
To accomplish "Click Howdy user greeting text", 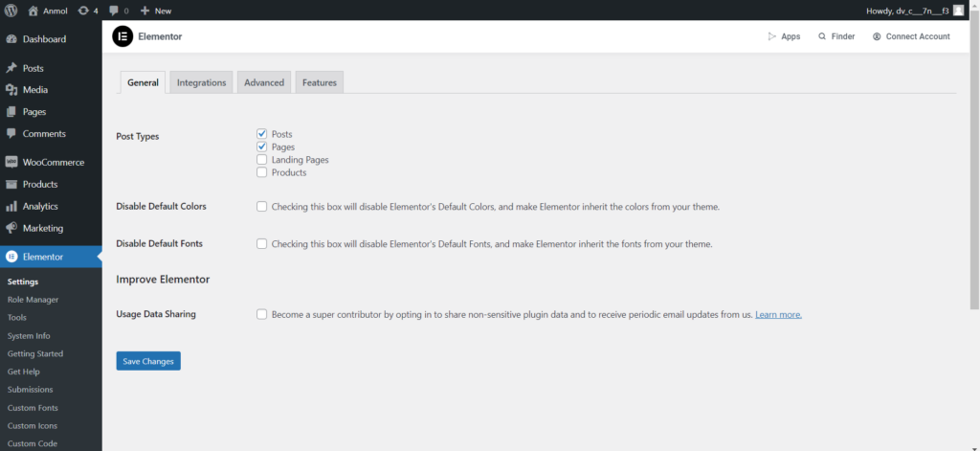I will pos(907,11).
